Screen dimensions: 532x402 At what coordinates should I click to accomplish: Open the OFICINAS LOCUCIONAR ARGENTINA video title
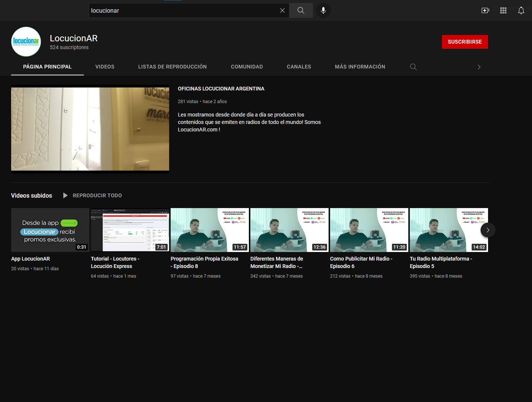tap(221, 89)
